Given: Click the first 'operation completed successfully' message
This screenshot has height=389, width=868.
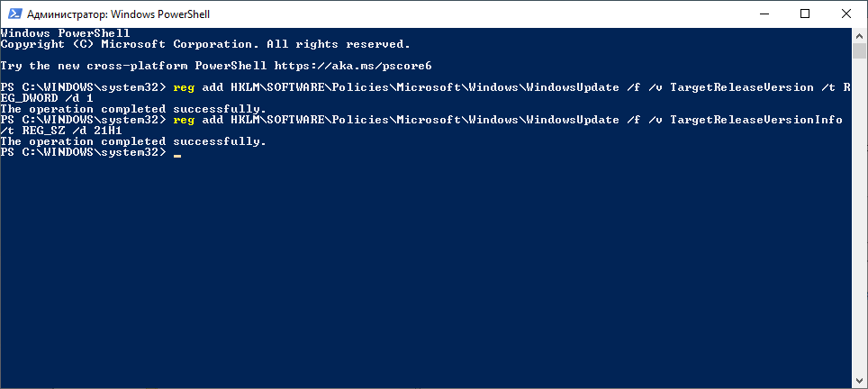Looking at the screenshot, I should pos(133,109).
